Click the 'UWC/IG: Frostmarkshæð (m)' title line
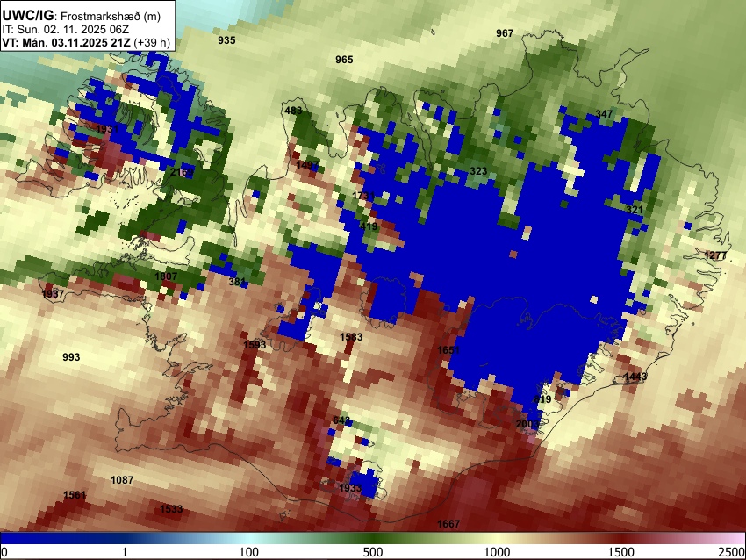 [x=82, y=16]
